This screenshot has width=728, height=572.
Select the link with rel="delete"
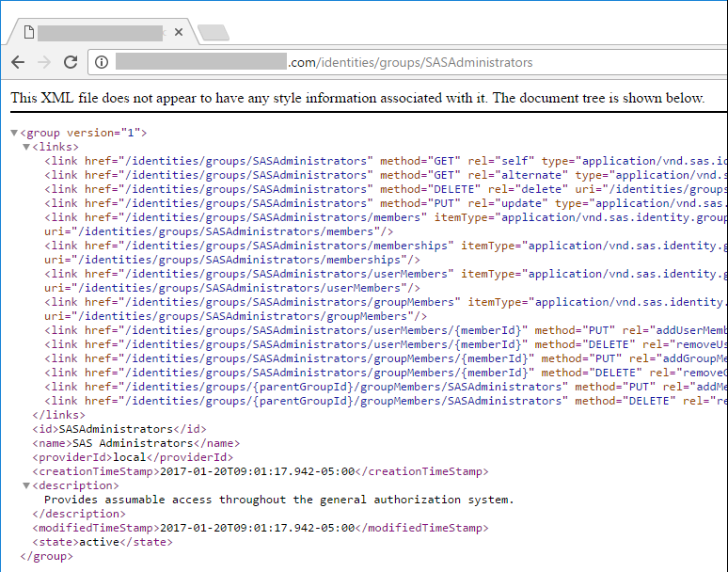pos(386,189)
